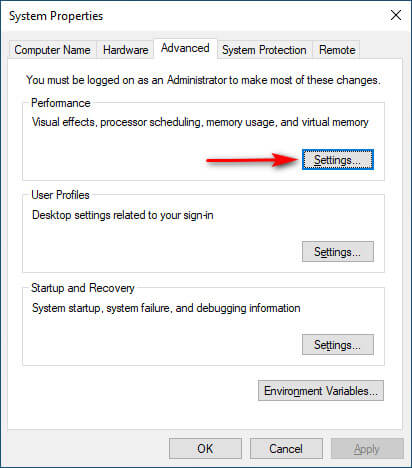Click the Performance group label

(x=61, y=103)
